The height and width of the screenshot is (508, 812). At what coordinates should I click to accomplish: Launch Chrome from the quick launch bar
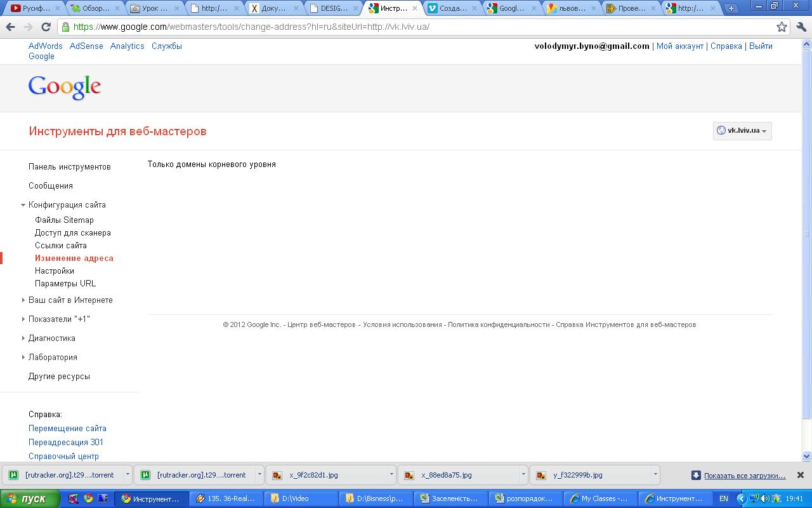pos(88,499)
